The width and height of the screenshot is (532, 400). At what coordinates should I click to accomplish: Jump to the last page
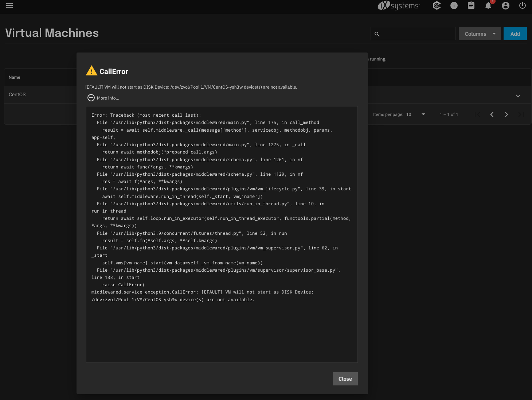click(x=521, y=114)
